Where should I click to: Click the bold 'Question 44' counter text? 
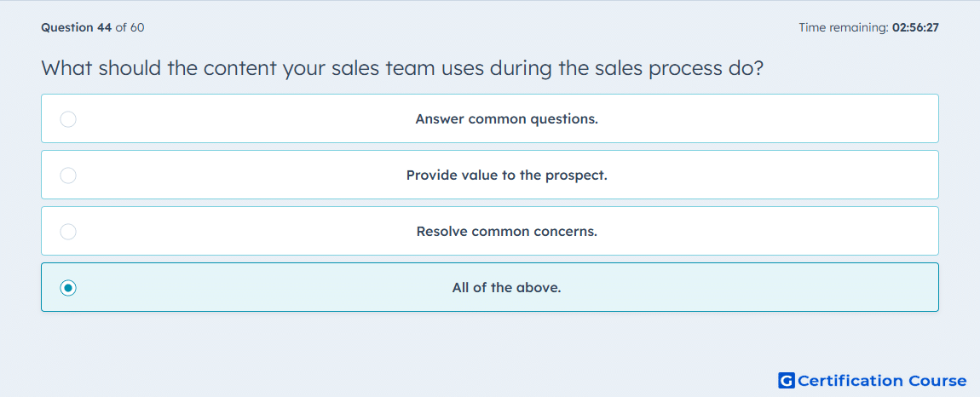(x=77, y=27)
